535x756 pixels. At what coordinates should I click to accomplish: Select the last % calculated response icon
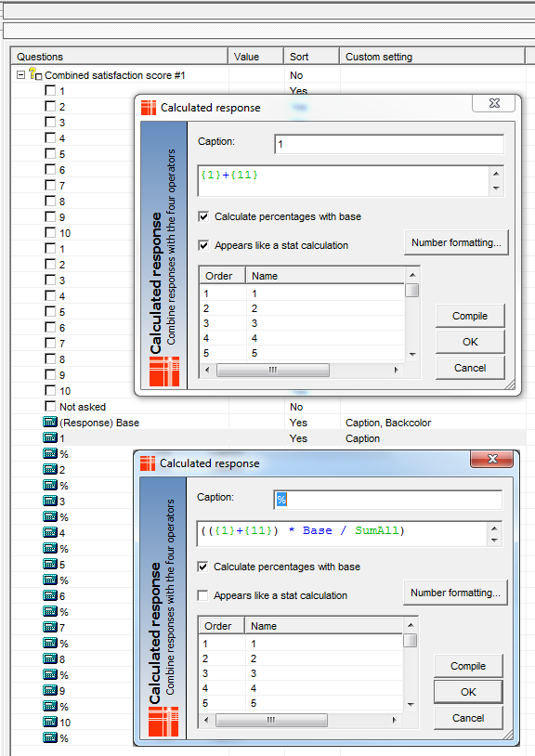50,737
